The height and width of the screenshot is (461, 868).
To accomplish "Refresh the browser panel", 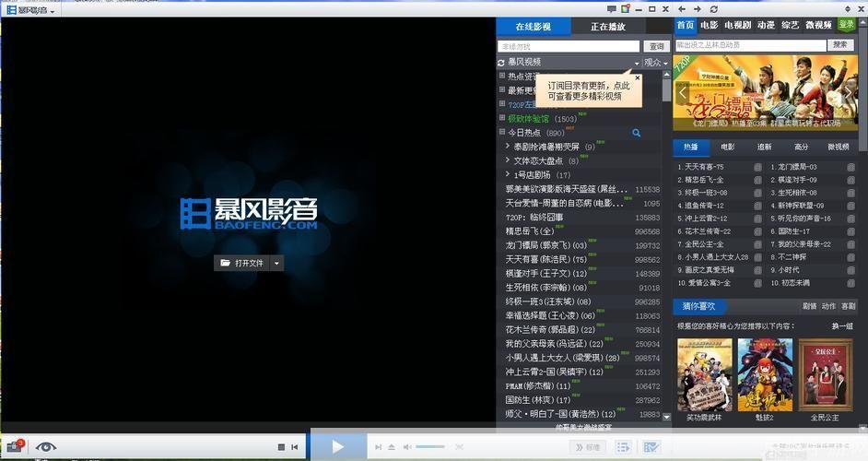I will pyautogui.click(x=713, y=9).
